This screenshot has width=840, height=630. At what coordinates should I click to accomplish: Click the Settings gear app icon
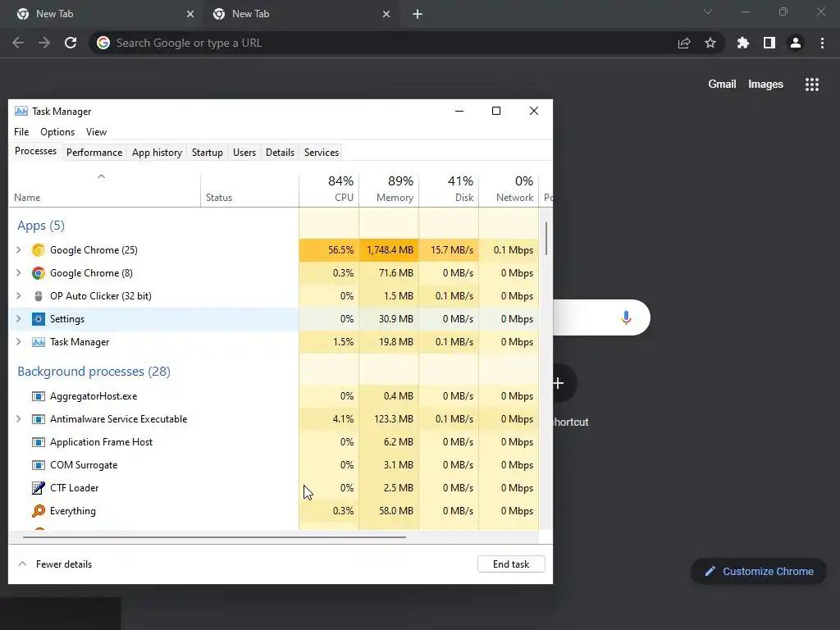[x=38, y=319]
